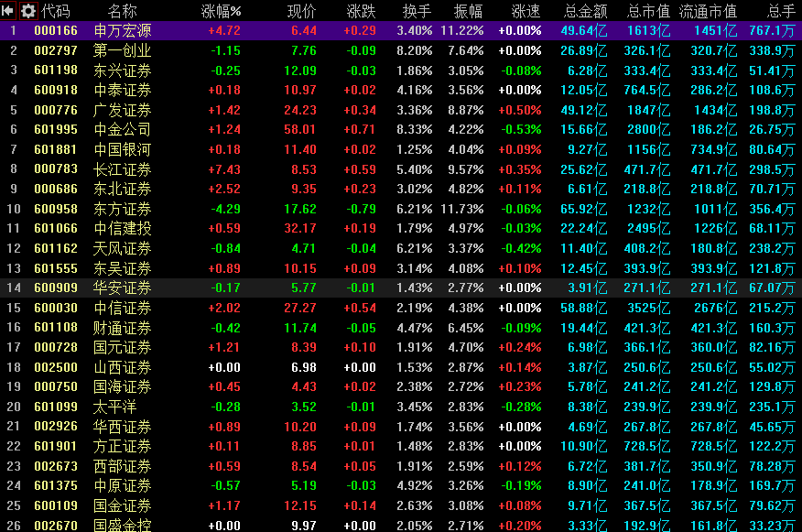Click total market value 3525亿

click(648, 308)
